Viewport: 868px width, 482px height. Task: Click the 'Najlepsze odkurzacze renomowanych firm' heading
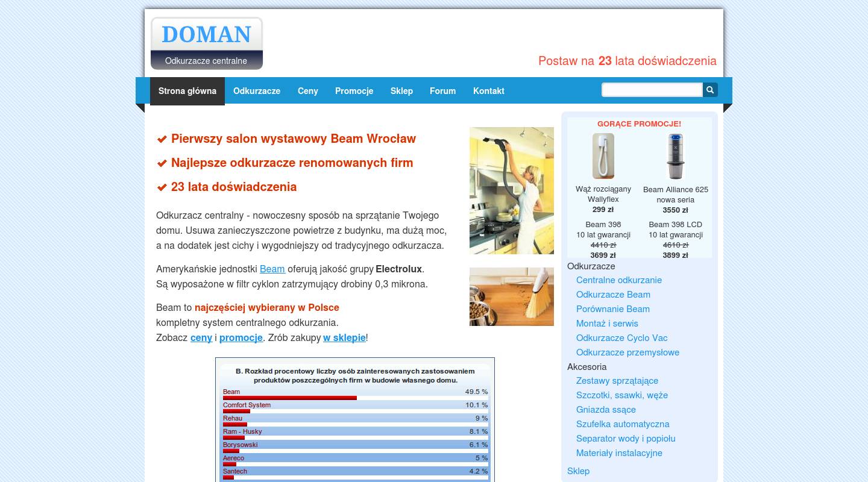pyautogui.click(x=292, y=163)
